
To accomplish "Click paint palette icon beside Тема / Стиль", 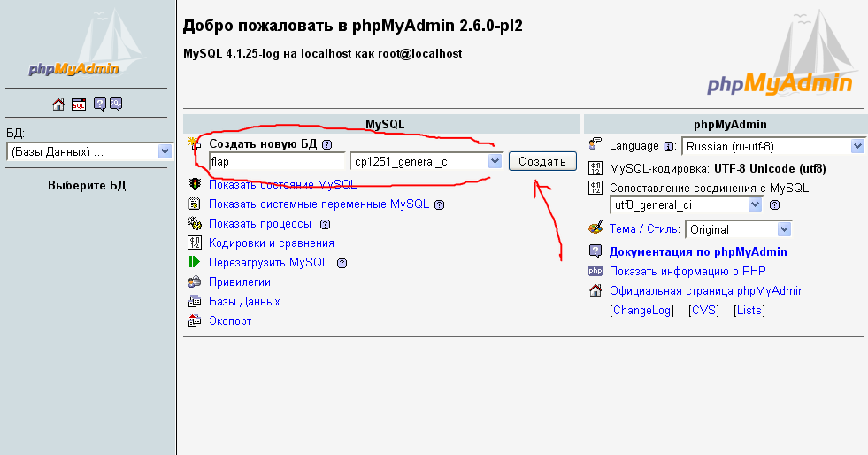I will pos(595,228).
